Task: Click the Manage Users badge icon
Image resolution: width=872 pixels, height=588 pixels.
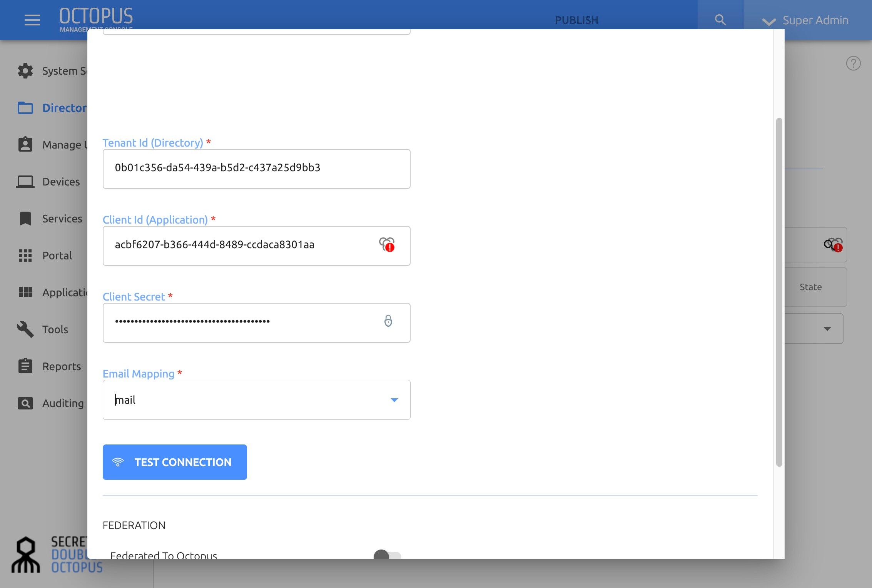Action: point(25,144)
